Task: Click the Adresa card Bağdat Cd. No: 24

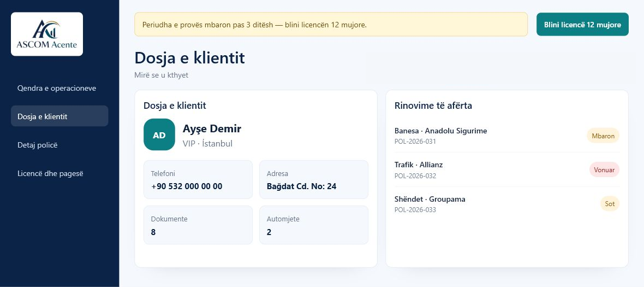Action: [x=314, y=180]
